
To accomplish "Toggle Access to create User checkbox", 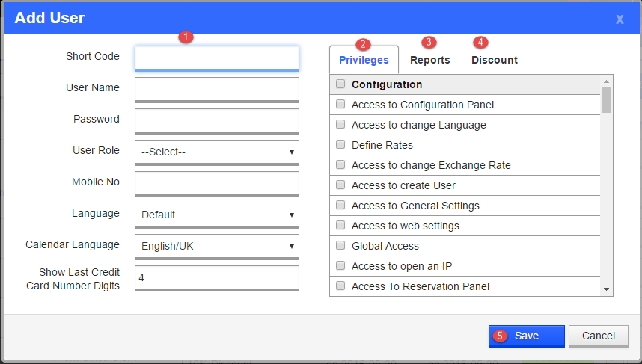I will [x=340, y=185].
